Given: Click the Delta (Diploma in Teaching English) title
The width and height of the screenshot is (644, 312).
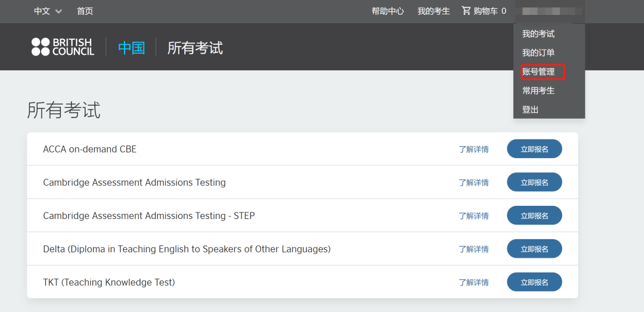Looking at the screenshot, I should (187, 249).
